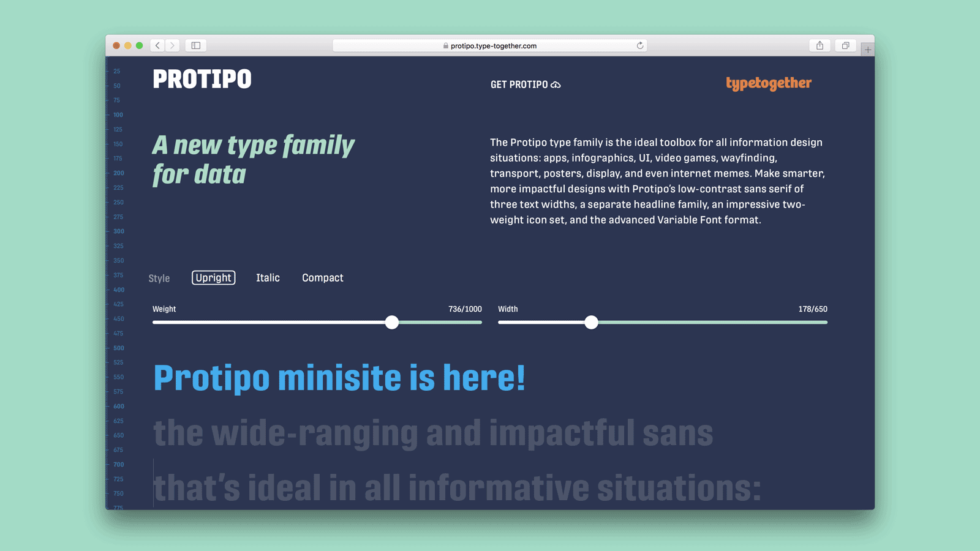Click the address bar protipo.type-together.com
This screenshot has width=980, height=551.
pos(490,45)
